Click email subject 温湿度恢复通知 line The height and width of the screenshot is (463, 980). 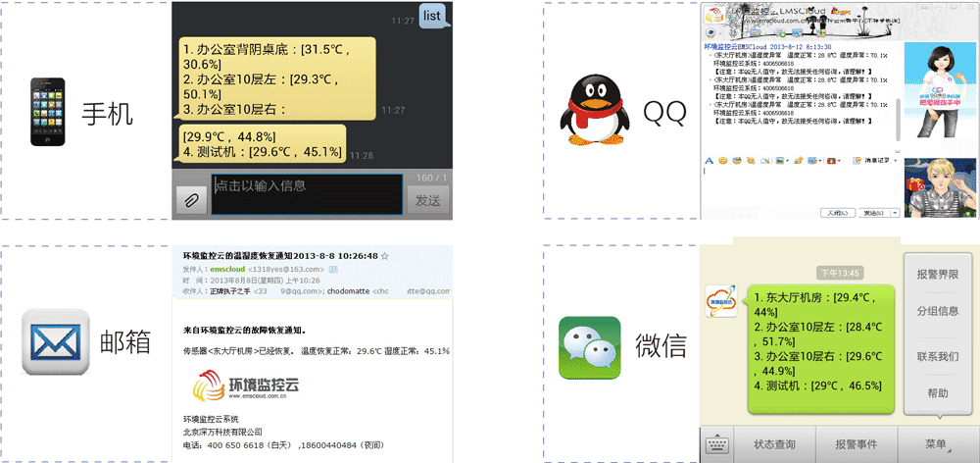tap(280, 256)
